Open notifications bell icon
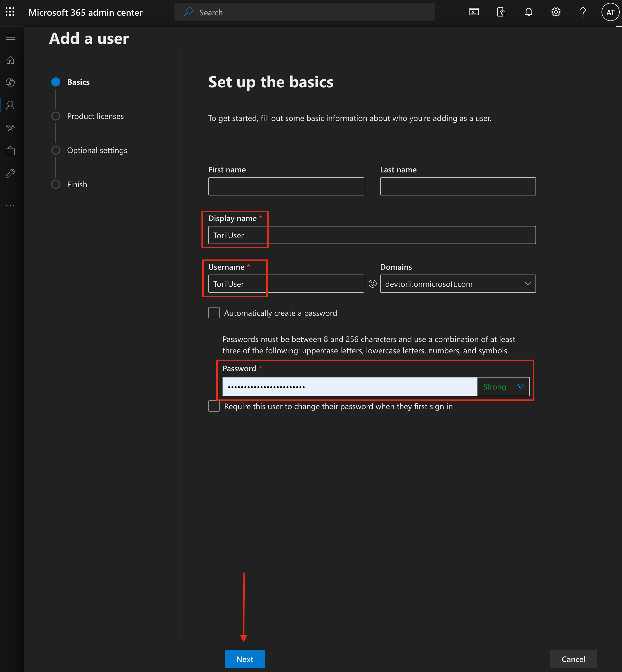The height and width of the screenshot is (672, 622). (528, 12)
